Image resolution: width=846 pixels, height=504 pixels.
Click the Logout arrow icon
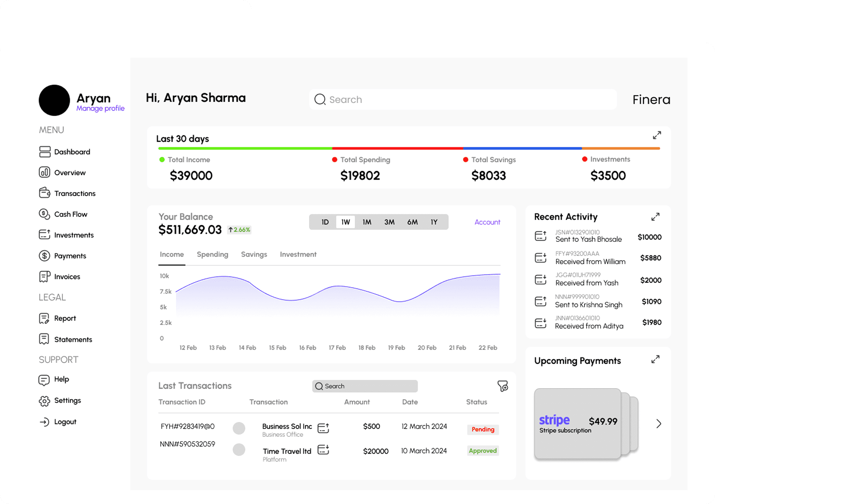pos(44,422)
